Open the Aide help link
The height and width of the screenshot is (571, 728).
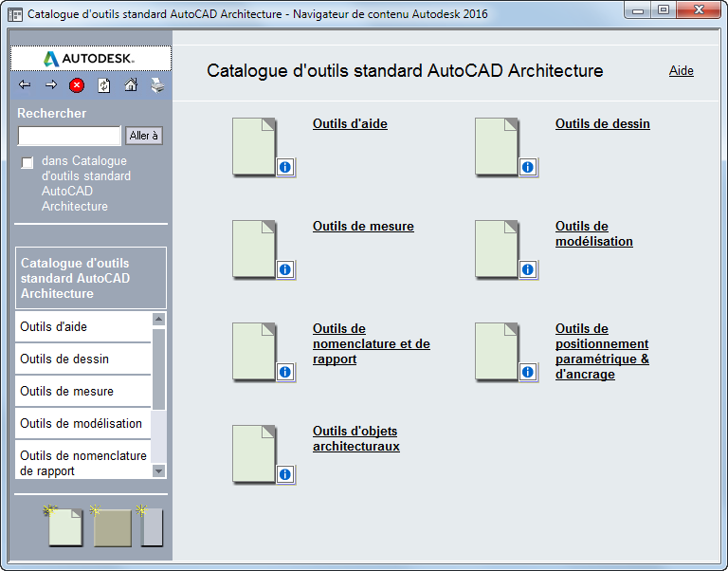(x=682, y=70)
